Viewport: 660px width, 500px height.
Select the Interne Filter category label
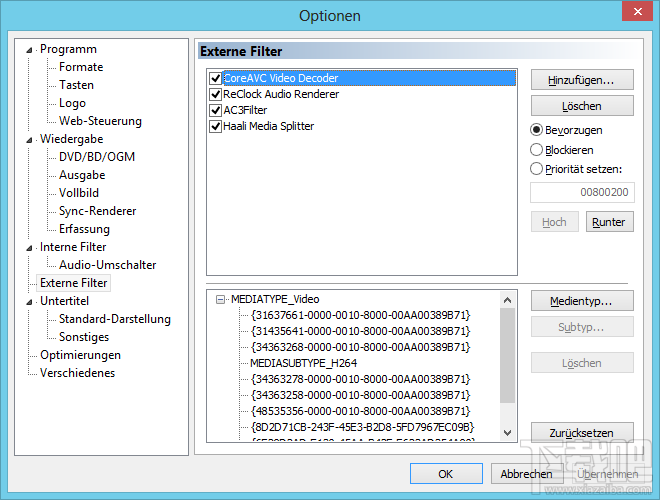(73, 247)
